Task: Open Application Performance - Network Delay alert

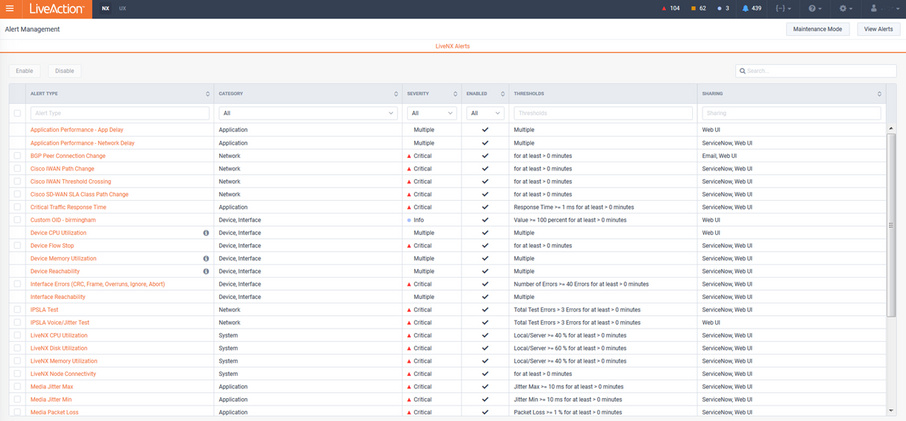Action: (82, 143)
